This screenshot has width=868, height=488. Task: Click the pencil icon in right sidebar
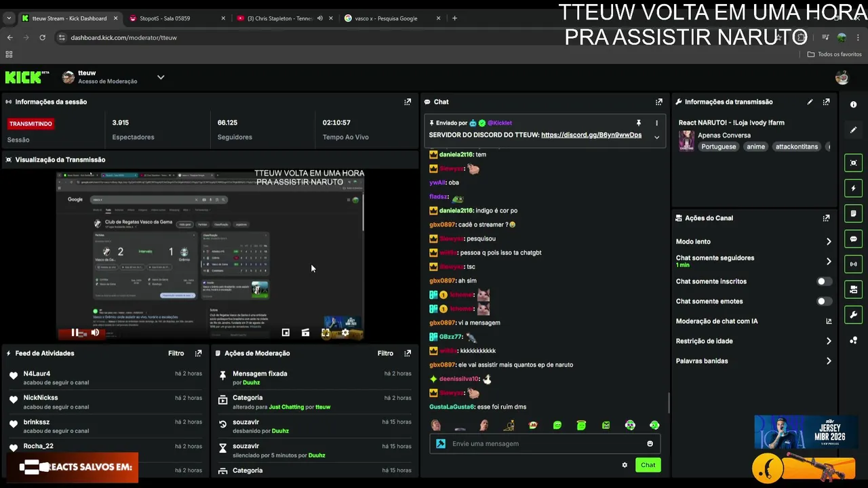(853, 129)
